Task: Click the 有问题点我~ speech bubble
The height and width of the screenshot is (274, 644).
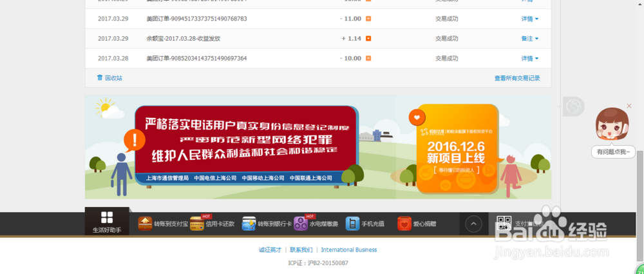Action: (x=613, y=152)
